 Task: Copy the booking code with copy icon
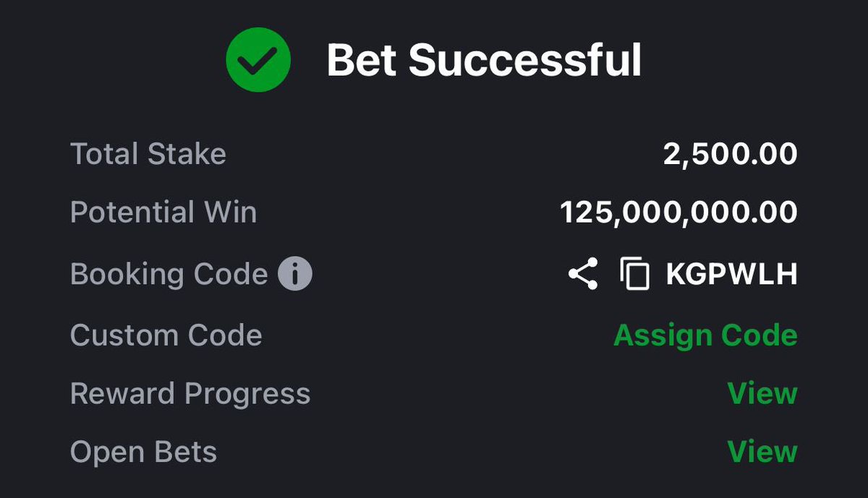pos(635,274)
